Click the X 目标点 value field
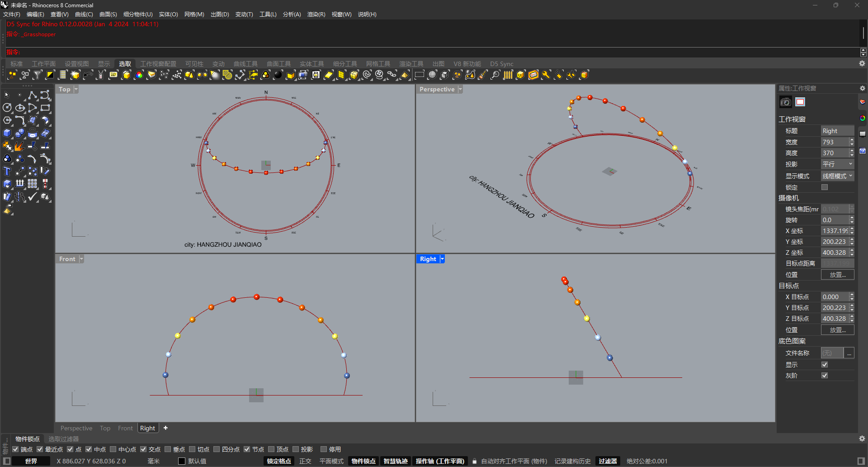Screen dimensions: 868x467 (835, 297)
